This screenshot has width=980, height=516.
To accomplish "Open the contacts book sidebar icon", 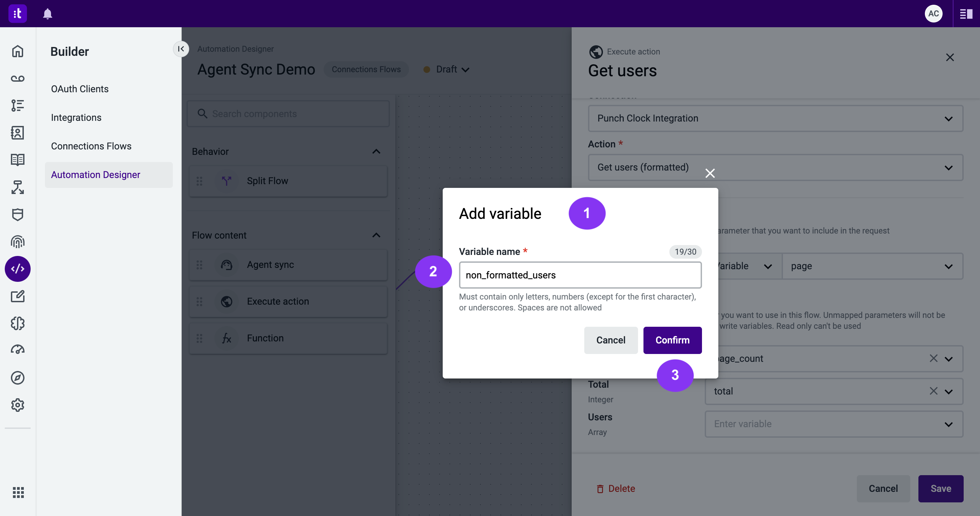I will point(17,133).
